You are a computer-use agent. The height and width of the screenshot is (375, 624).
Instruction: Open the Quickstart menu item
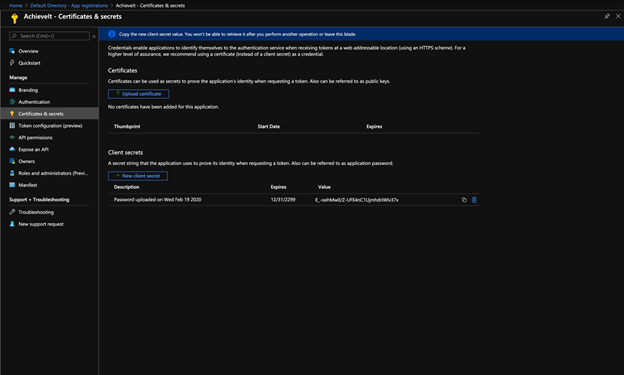tap(29, 63)
